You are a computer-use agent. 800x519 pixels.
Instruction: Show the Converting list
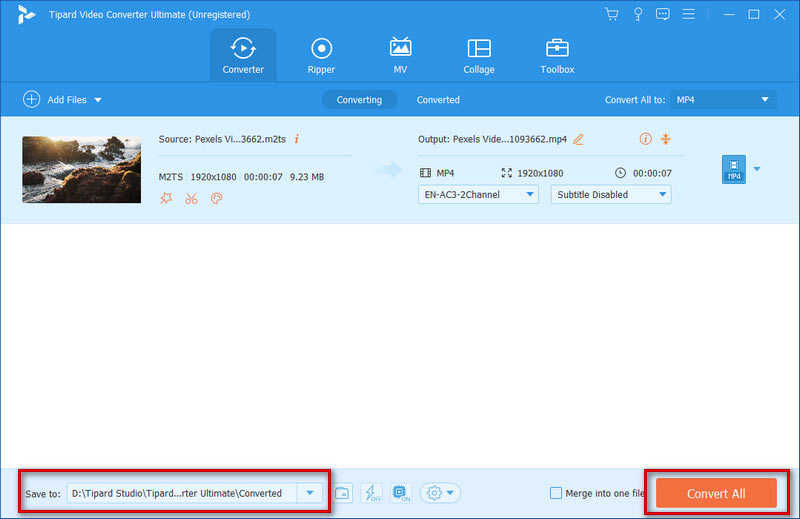point(359,100)
